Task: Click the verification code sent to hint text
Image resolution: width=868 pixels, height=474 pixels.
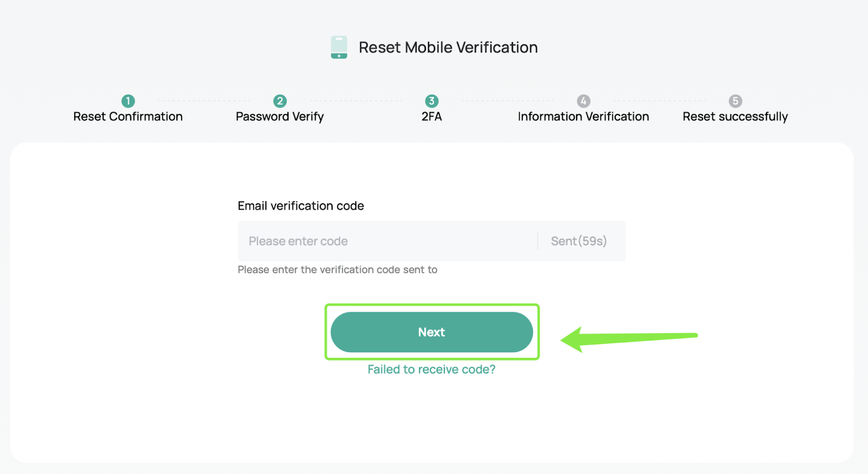Action: (x=337, y=270)
